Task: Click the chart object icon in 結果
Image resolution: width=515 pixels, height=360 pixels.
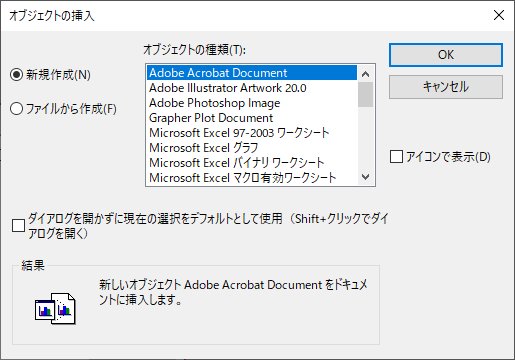Action: pos(55,309)
